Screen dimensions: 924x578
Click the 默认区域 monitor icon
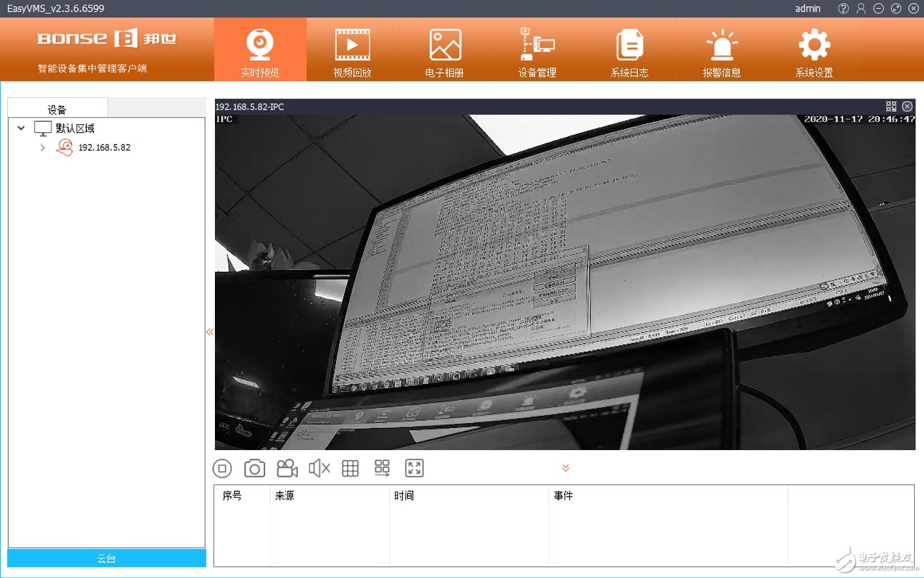[x=43, y=129]
